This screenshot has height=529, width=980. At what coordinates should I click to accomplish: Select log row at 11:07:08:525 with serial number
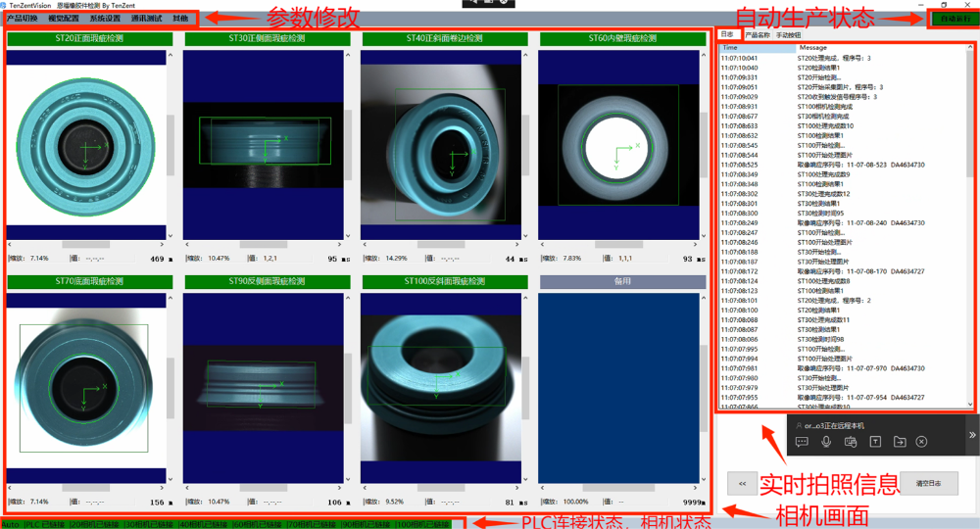point(843,165)
